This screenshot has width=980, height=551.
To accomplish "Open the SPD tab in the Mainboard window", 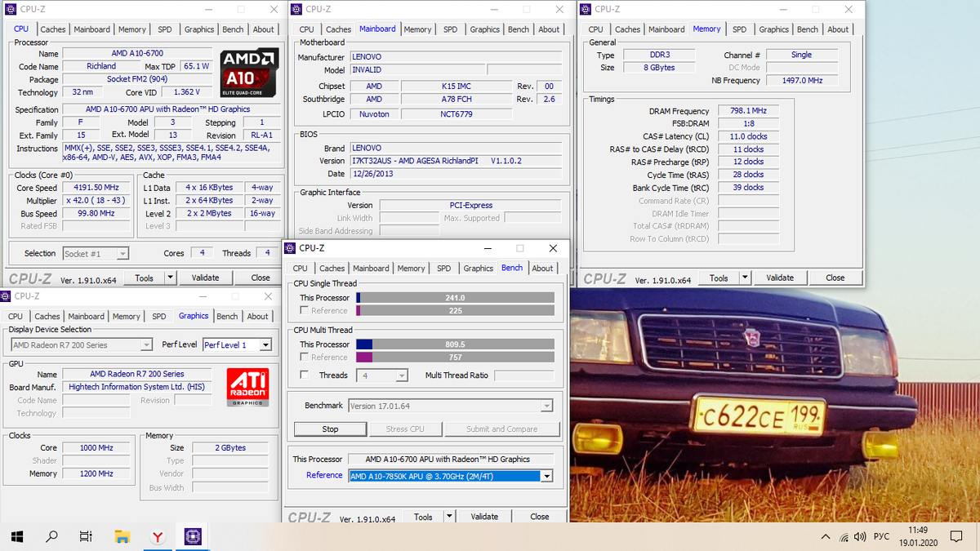I will click(x=451, y=29).
